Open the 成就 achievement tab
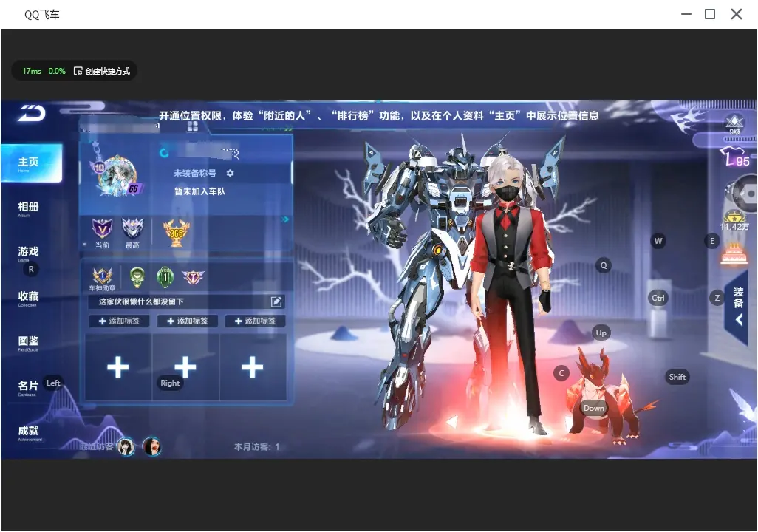Viewport: 758px width, 532px height. pos(28,432)
